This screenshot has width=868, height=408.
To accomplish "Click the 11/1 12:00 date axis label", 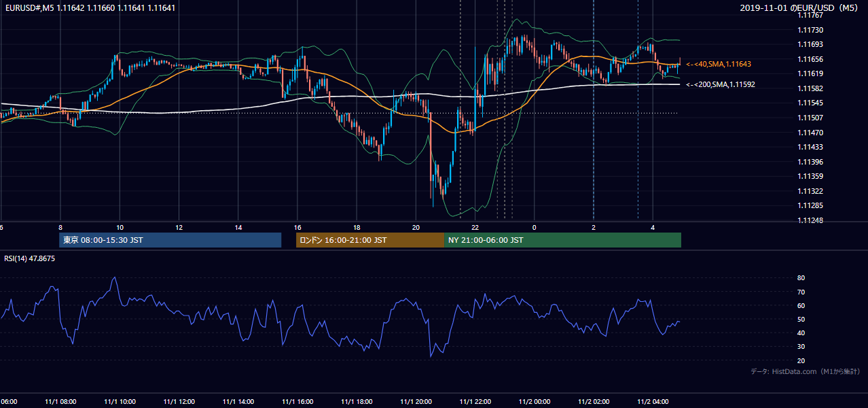I will tap(179, 402).
